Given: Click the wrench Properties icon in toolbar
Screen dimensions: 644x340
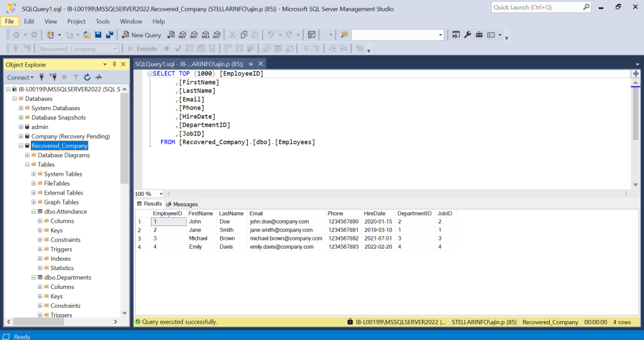Looking at the screenshot, I should point(467,35).
